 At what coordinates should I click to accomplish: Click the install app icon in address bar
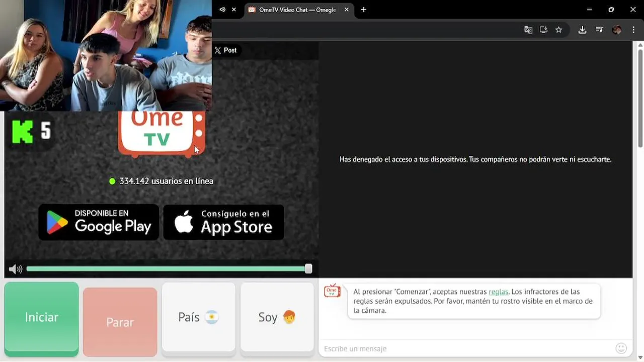point(543,30)
